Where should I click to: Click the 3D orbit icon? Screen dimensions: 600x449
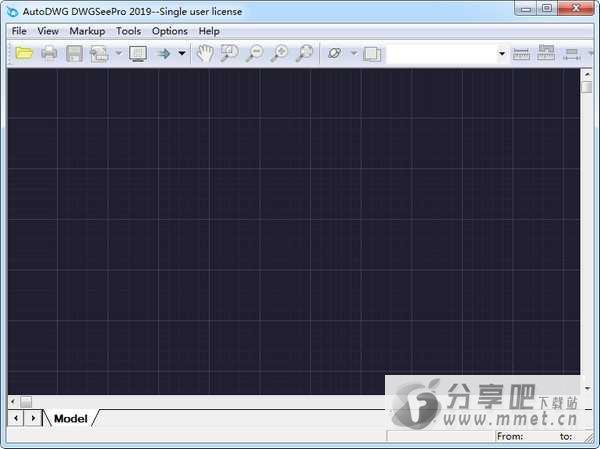click(x=334, y=53)
